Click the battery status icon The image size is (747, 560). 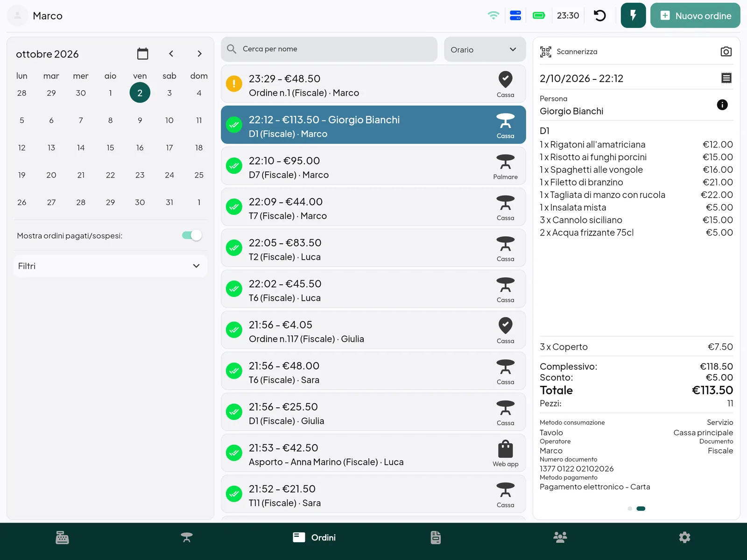point(539,15)
